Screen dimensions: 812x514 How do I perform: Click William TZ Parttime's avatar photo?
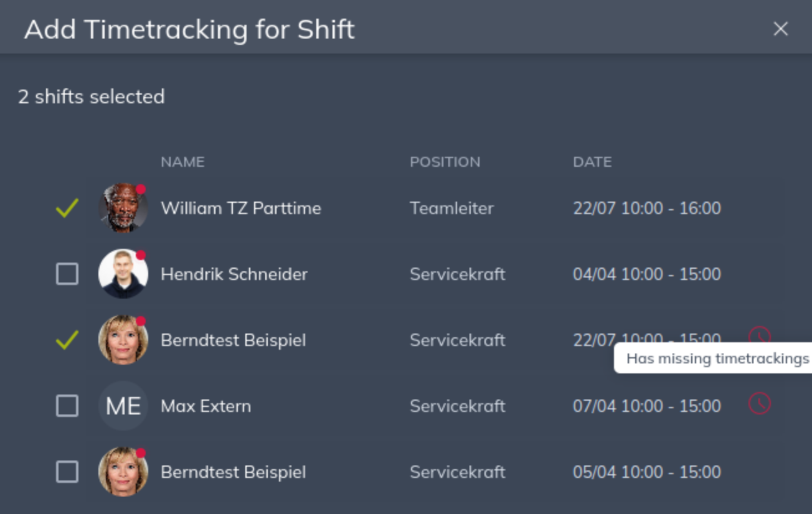123,208
